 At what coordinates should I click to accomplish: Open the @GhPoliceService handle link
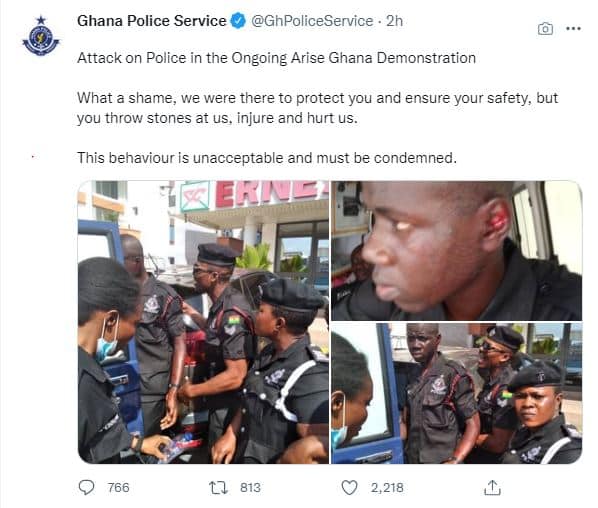312,21
